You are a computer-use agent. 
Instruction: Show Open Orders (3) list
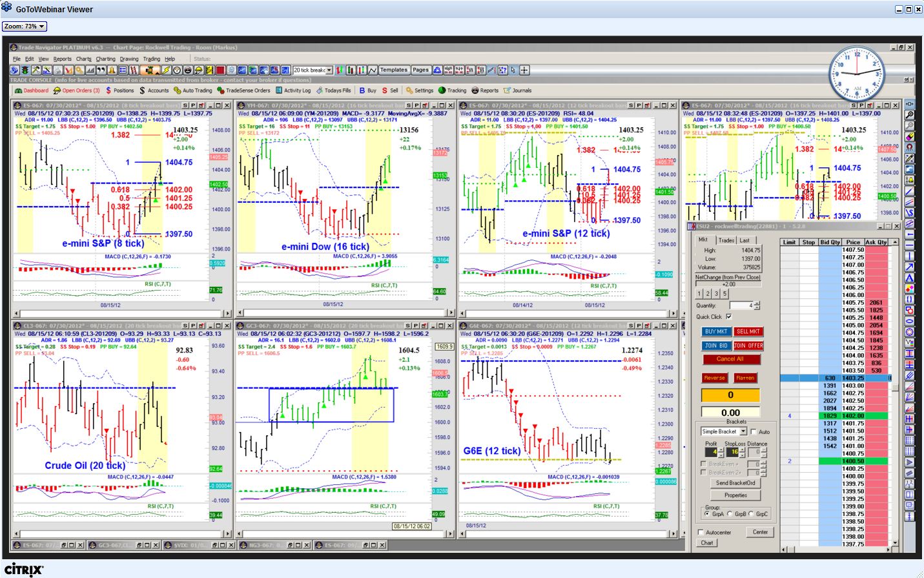coord(77,90)
